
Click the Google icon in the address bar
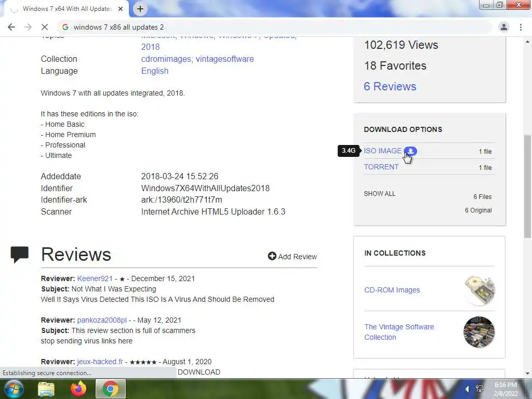(x=65, y=27)
